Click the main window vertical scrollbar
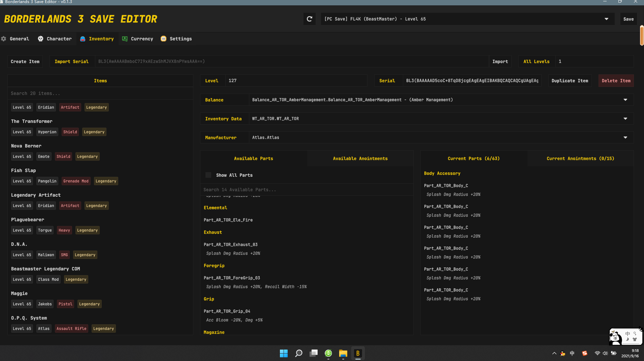Screen dimensions: 644x361 tap(642, 35)
